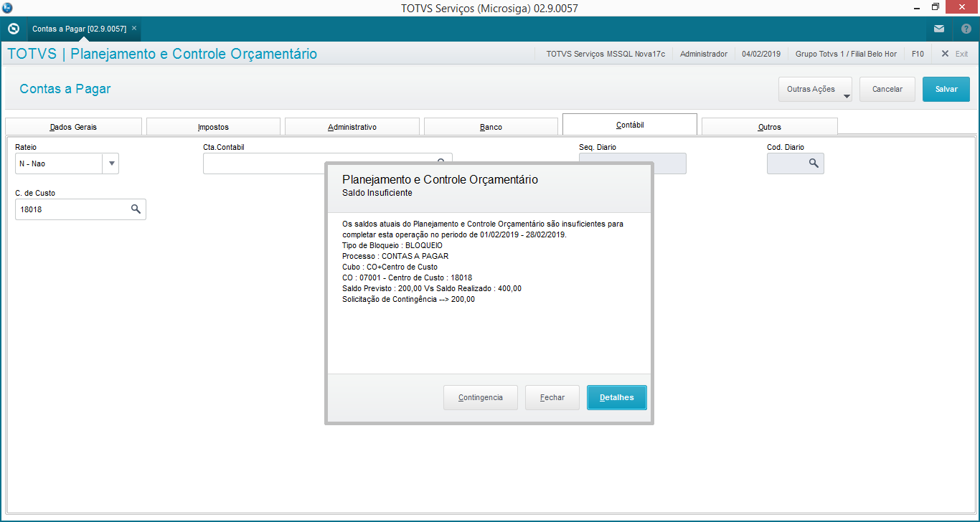Click the 'Solicitação de Contingência' line
Image resolution: width=980 pixels, height=522 pixels.
[409, 300]
